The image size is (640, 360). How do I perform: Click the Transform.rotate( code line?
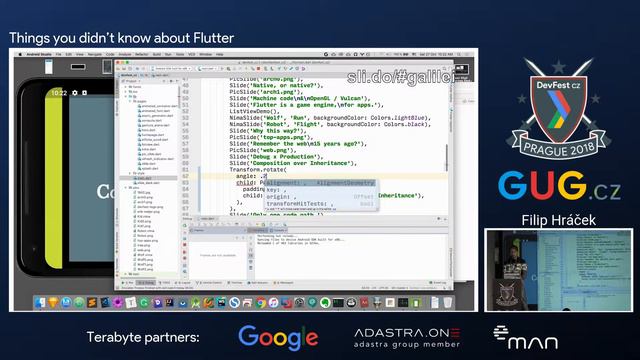tap(258, 169)
